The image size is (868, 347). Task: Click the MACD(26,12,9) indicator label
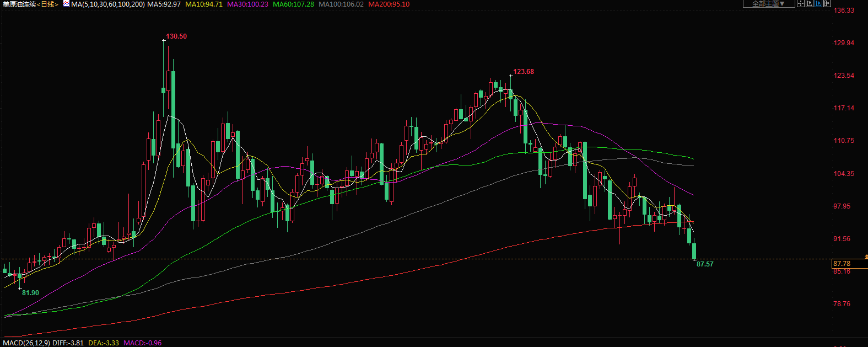[x=25, y=343]
